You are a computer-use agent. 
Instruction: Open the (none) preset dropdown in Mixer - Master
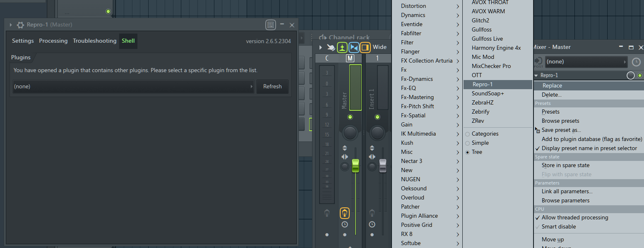pos(586,62)
